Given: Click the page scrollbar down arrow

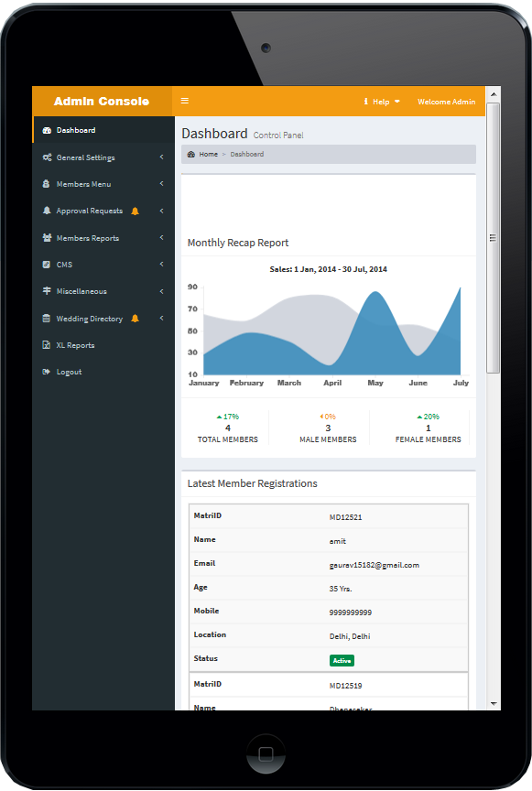Looking at the screenshot, I should pyautogui.click(x=494, y=704).
